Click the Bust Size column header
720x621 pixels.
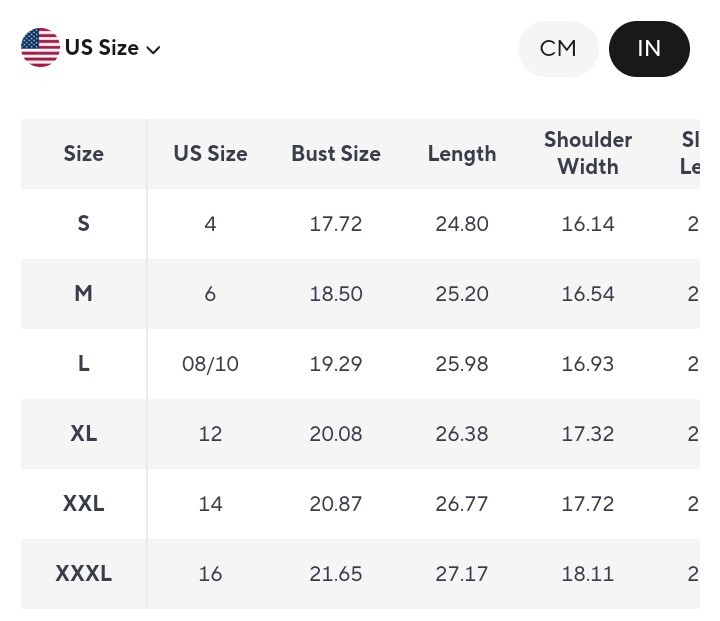coord(336,154)
